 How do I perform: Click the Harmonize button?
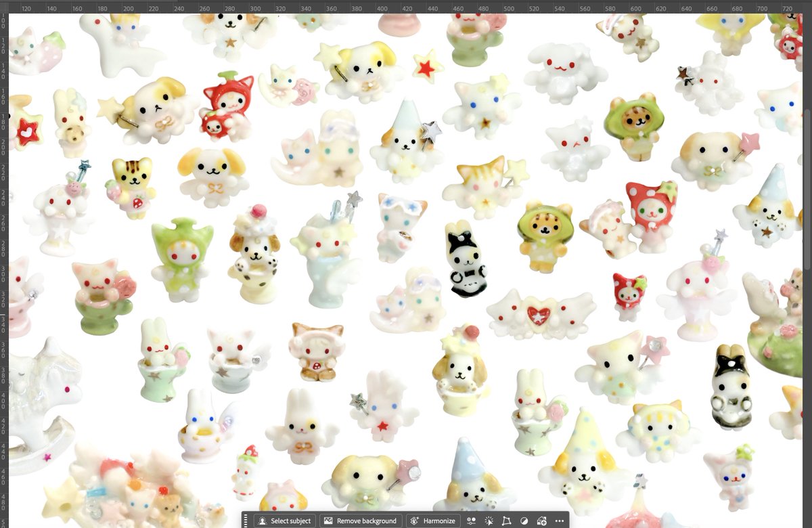[x=433, y=521]
